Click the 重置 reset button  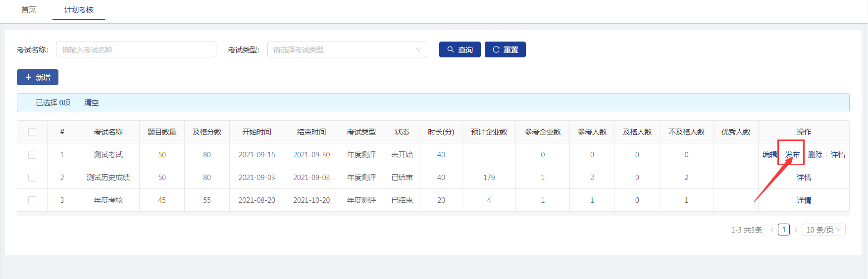click(x=505, y=49)
